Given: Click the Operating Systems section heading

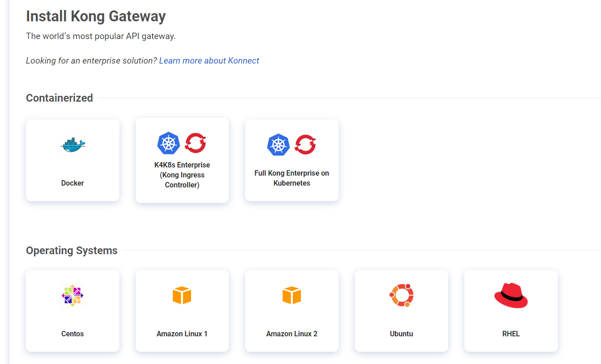Looking at the screenshot, I should [72, 251].
